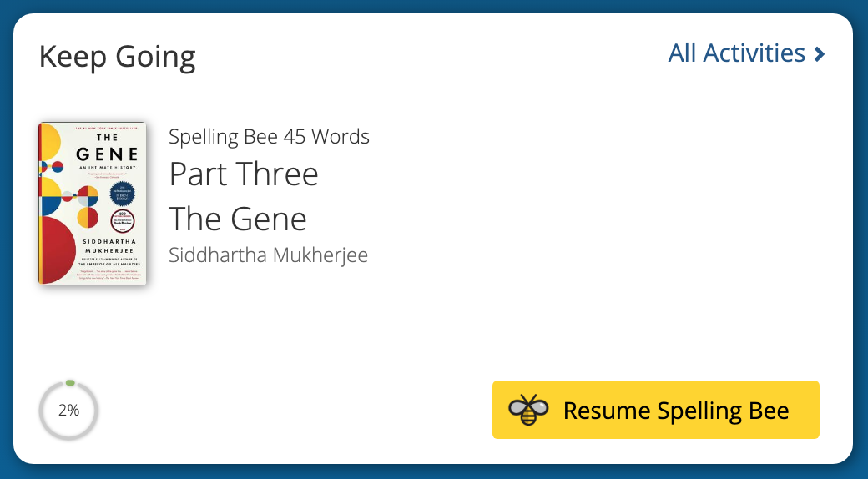This screenshot has width=868, height=479.
Task: Click the author name Siddhartha Mukherjee
Action: coord(268,255)
